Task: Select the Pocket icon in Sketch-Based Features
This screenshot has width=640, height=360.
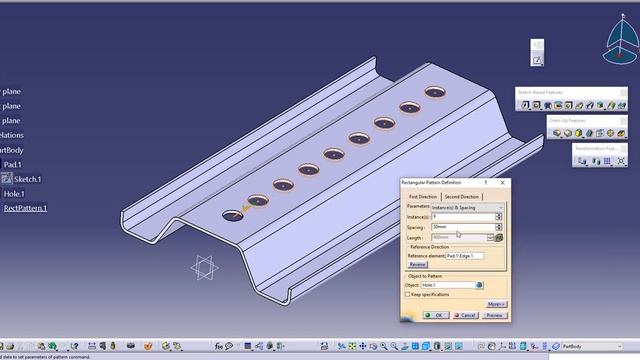Action: (x=536, y=105)
